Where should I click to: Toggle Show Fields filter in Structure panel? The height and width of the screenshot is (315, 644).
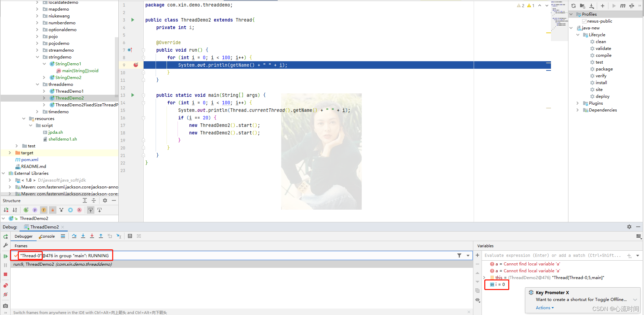point(43,210)
